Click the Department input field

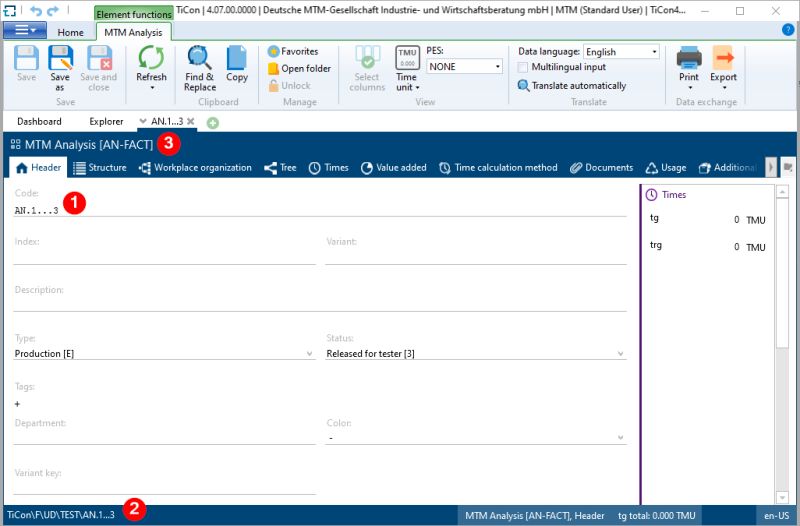[164, 438]
